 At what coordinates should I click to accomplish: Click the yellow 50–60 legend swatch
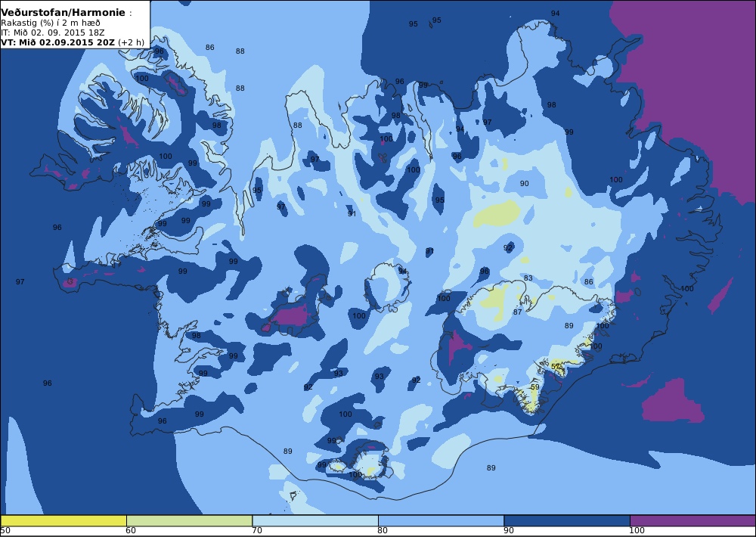64,520
